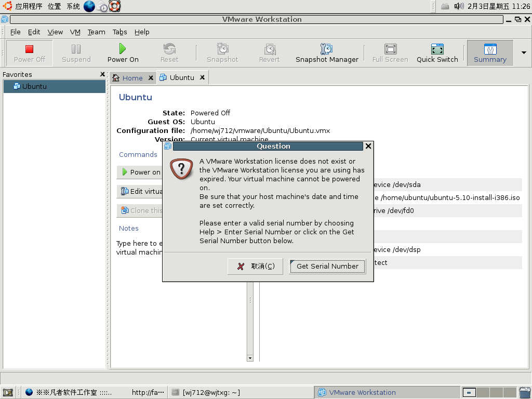
Task: Click the Get Serial Number button
Action: tap(327, 266)
